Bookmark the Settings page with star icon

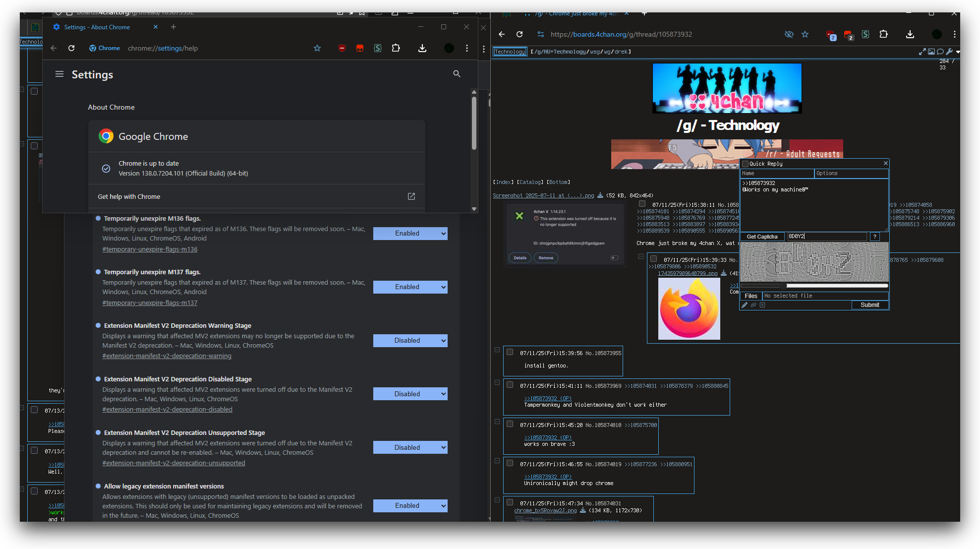pyautogui.click(x=317, y=48)
